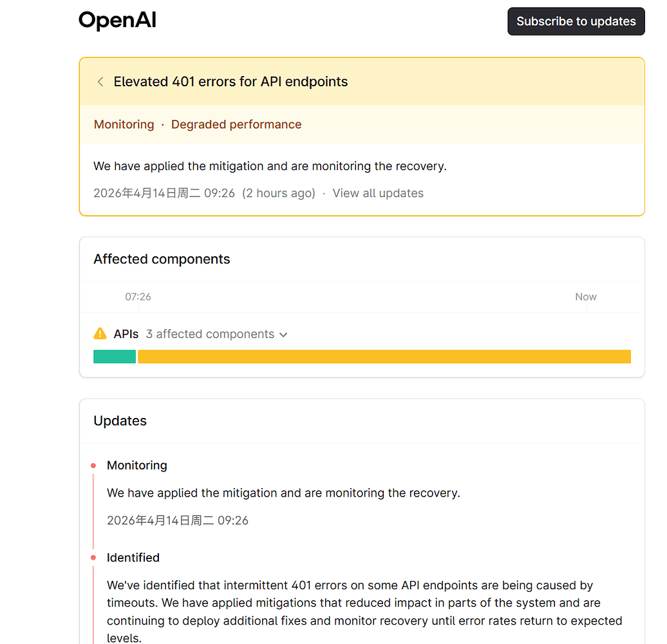
Task: Click the green operational segment of timeline
Action: [115, 357]
